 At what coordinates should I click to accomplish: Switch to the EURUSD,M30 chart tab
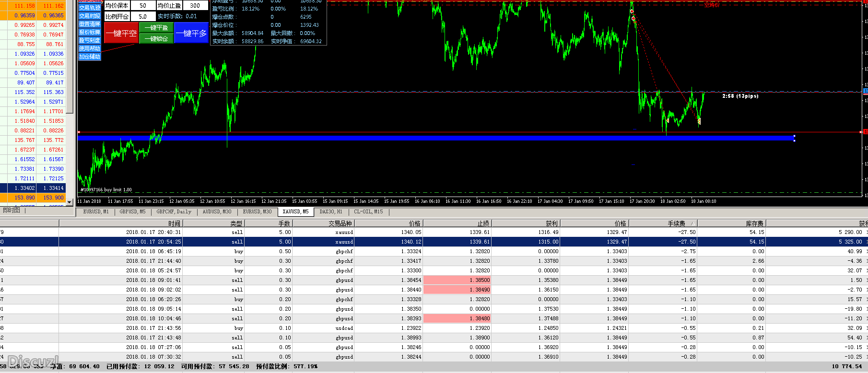pos(257,211)
